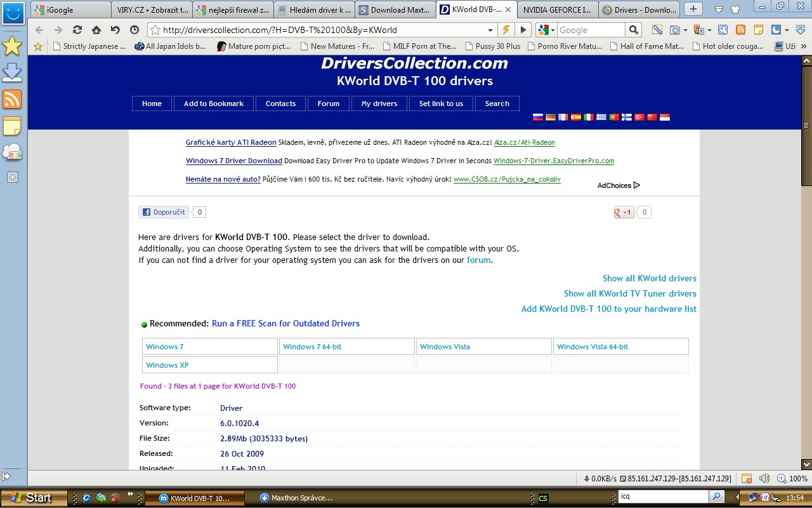Switch to the NVIDIA GEFORCE tab

click(x=557, y=10)
